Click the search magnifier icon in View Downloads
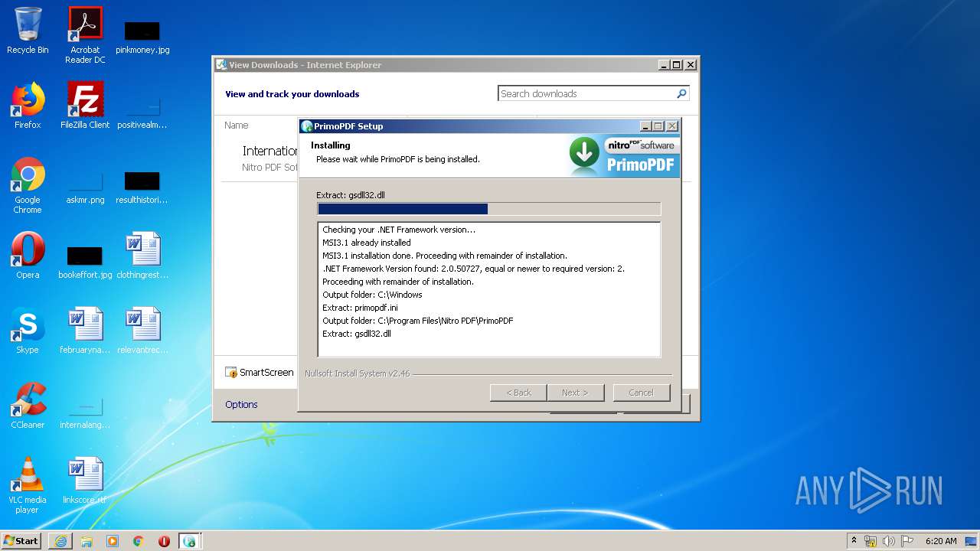 [681, 93]
